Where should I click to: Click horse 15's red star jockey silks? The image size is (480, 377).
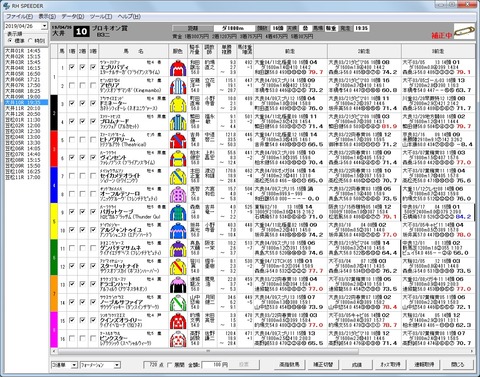tap(178, 321)
